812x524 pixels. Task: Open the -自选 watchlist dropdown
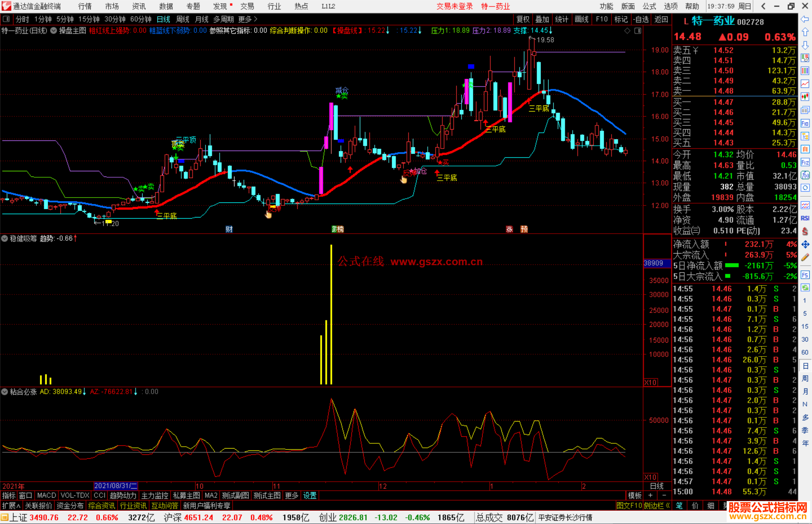(x=641, y=19)
